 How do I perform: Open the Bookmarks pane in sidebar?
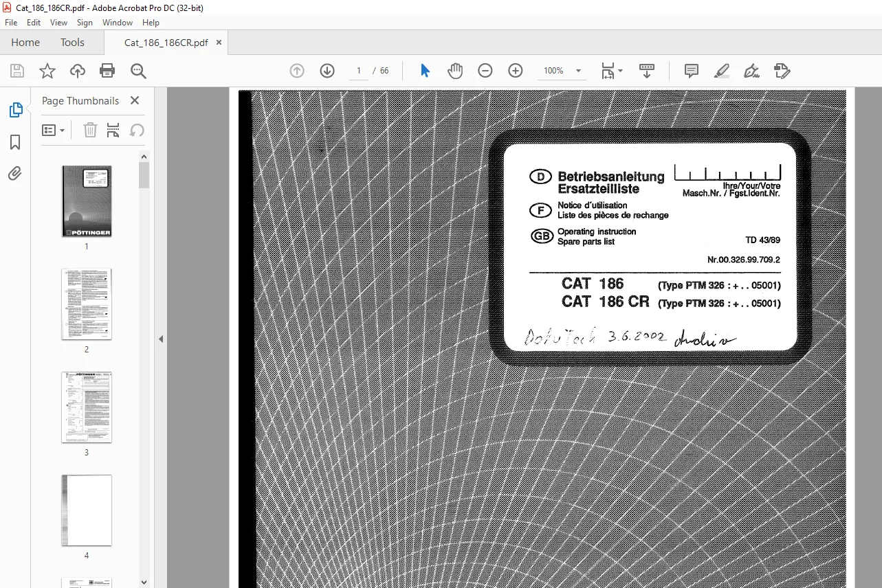[15, 142]
